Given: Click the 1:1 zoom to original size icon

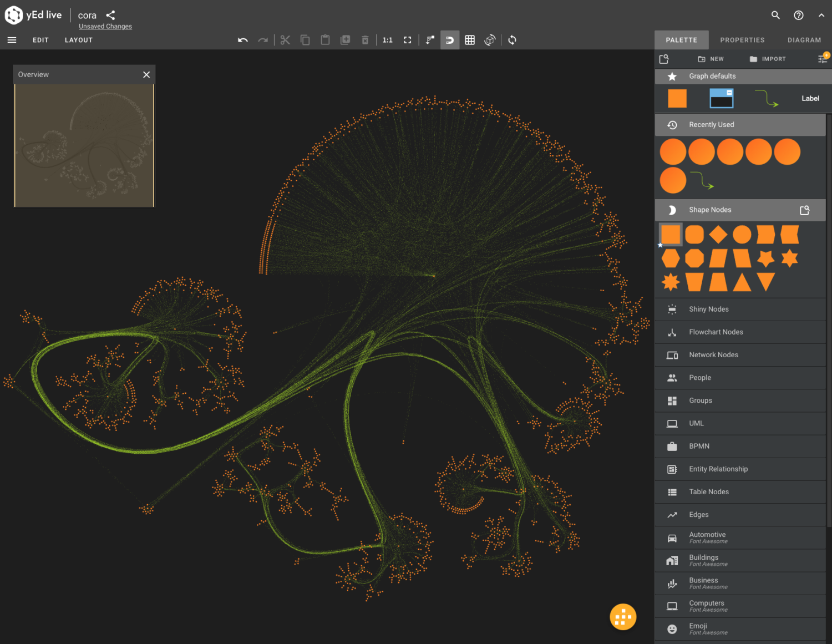Looking at the screenshot, I should 387,40.
